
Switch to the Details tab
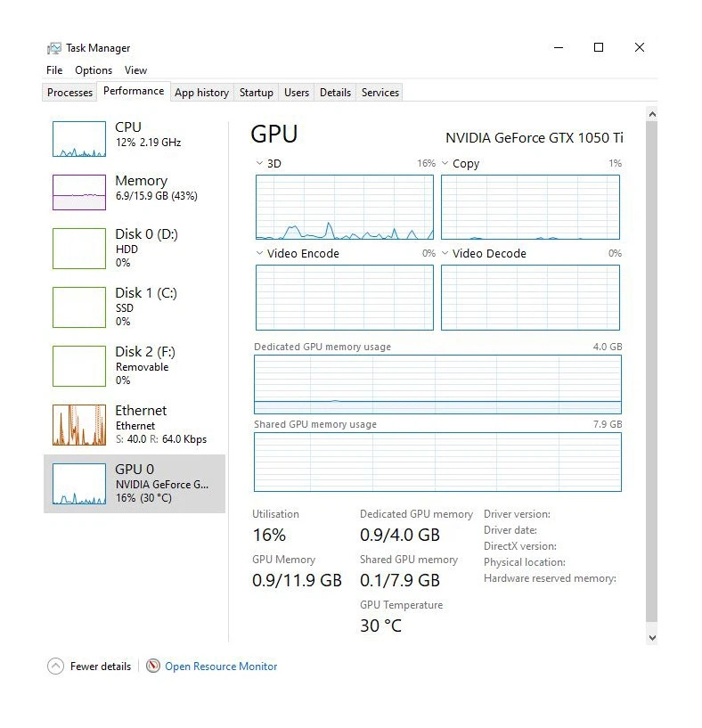(335, 93)
